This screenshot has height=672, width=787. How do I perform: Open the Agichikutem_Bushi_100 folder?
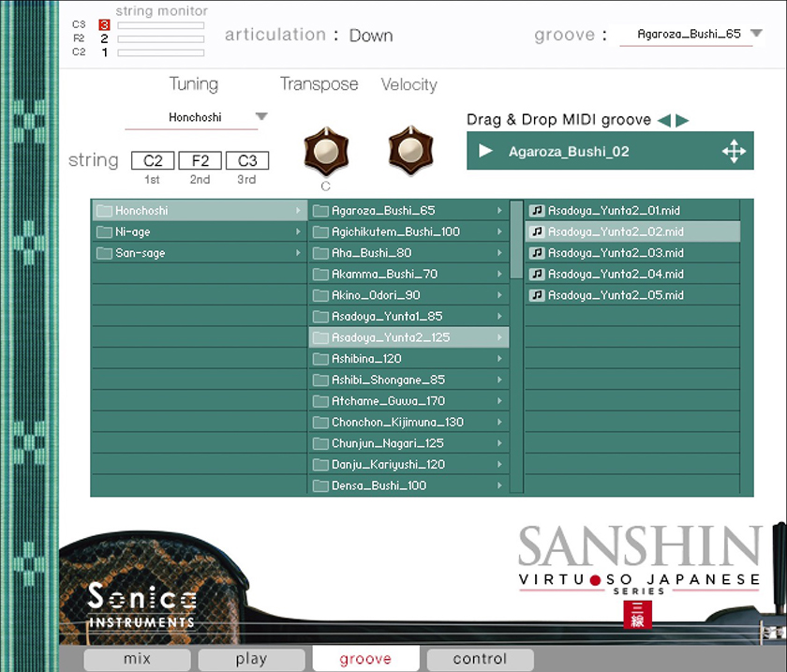pos(408,231)
